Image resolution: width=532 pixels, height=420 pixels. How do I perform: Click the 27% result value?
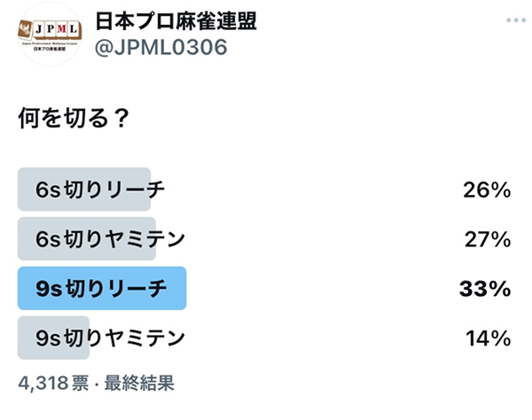pyautogui.click(x=488, y=239)
